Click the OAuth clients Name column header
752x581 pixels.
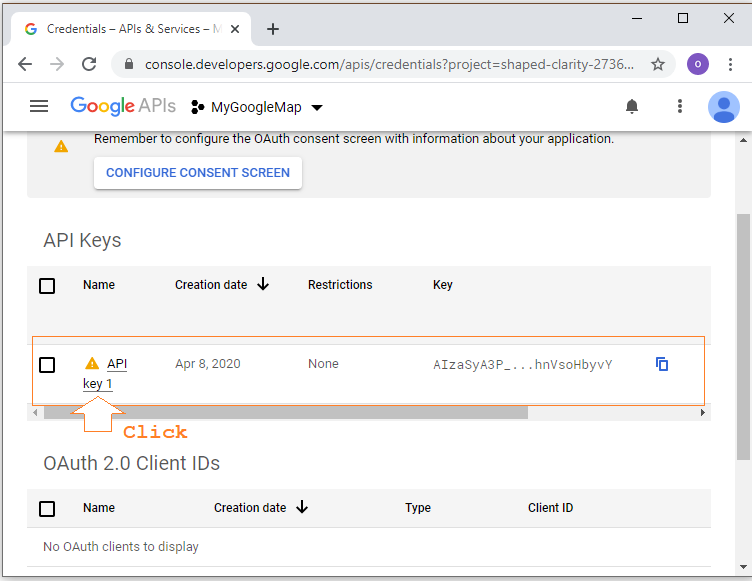click(x=99, y=508)
